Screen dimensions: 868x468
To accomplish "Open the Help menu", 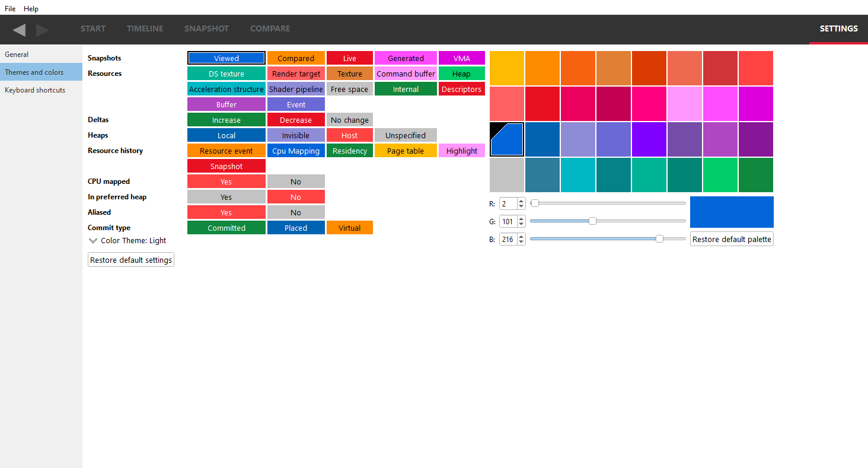I will tap(31, 9).
